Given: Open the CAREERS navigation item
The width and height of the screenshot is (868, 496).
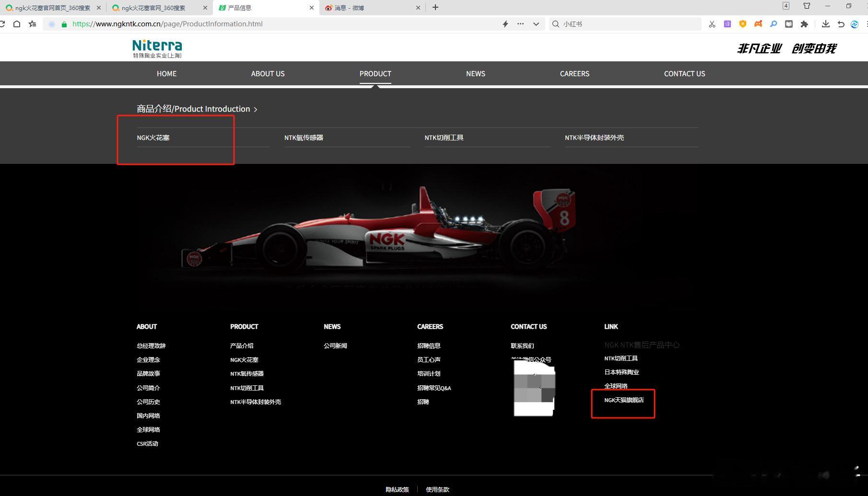Looking at the screenshot, I should 575,73.
